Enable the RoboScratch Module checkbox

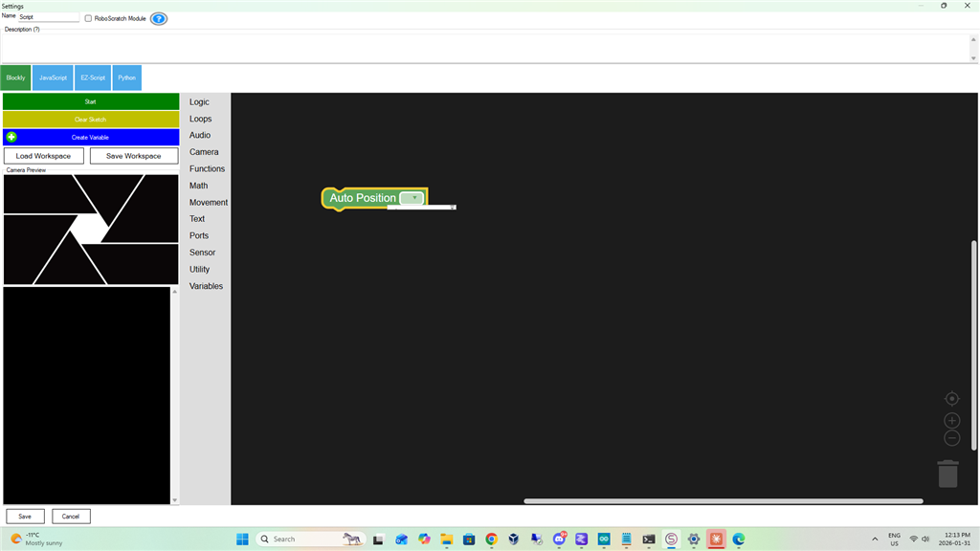(87, 17)
